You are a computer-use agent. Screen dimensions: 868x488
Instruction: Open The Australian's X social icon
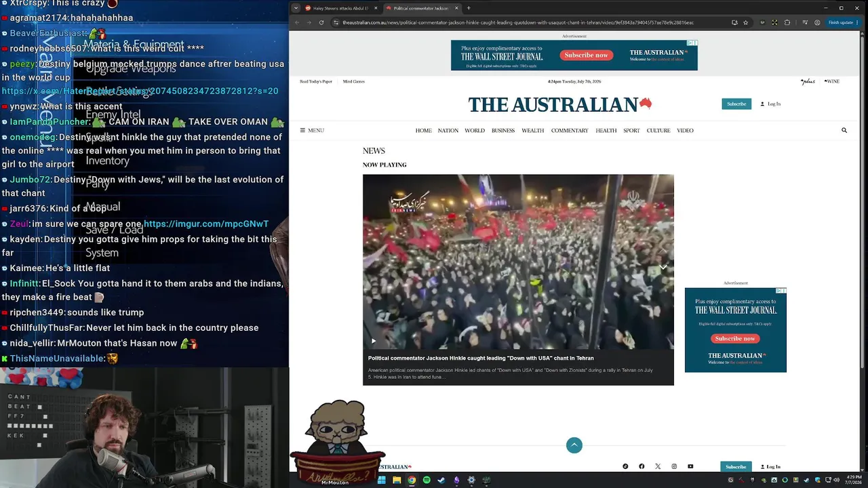click(658, 466)
